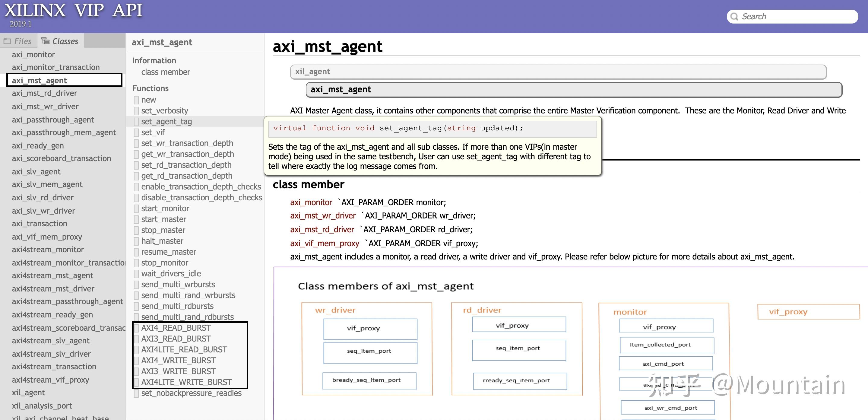Open the xil_agent parent class box

(x=558, y=72)
